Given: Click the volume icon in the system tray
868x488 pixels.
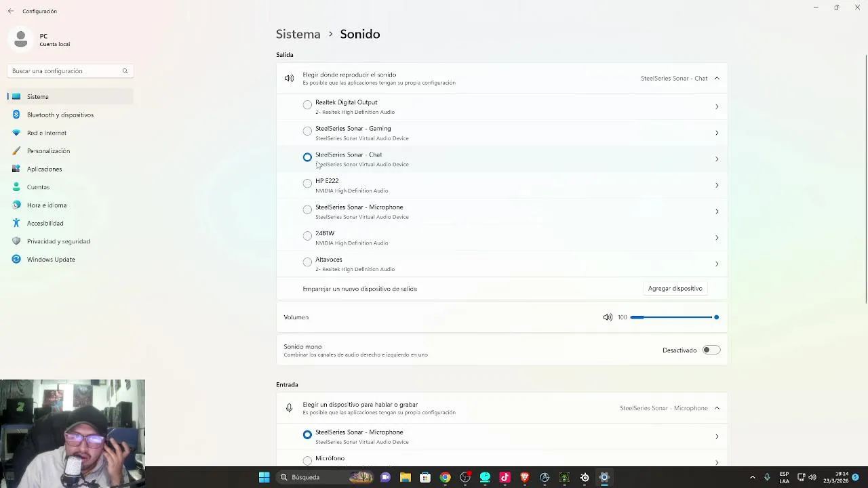Looking at the screenshot, I should [812, 477].
